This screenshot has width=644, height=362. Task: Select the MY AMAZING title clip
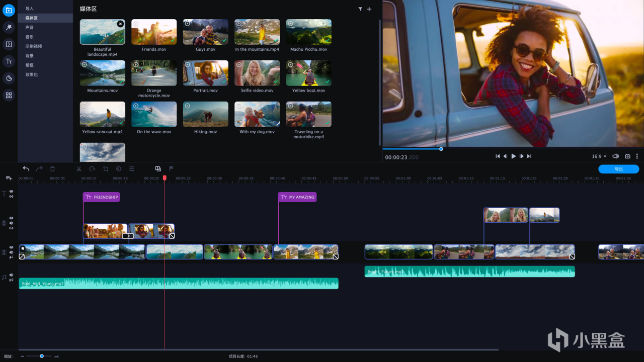click(x=297, y=197)
